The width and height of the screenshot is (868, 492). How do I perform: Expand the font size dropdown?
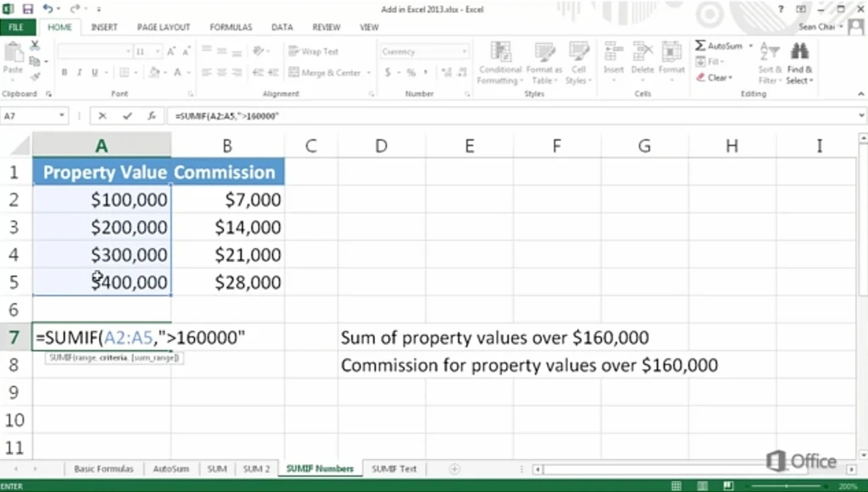click(x=158, y=52)
